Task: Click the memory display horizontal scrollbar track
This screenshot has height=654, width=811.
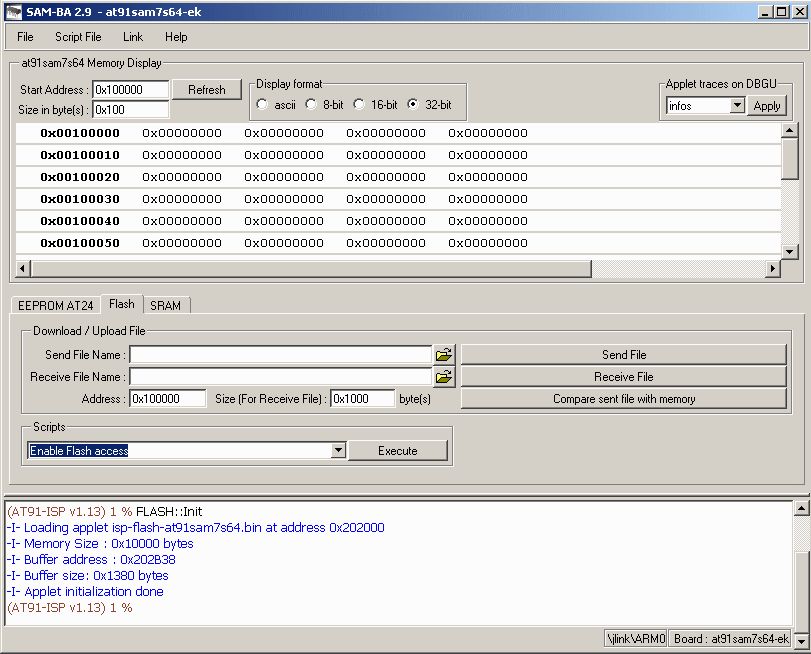Action: click(x=680, y=269)
